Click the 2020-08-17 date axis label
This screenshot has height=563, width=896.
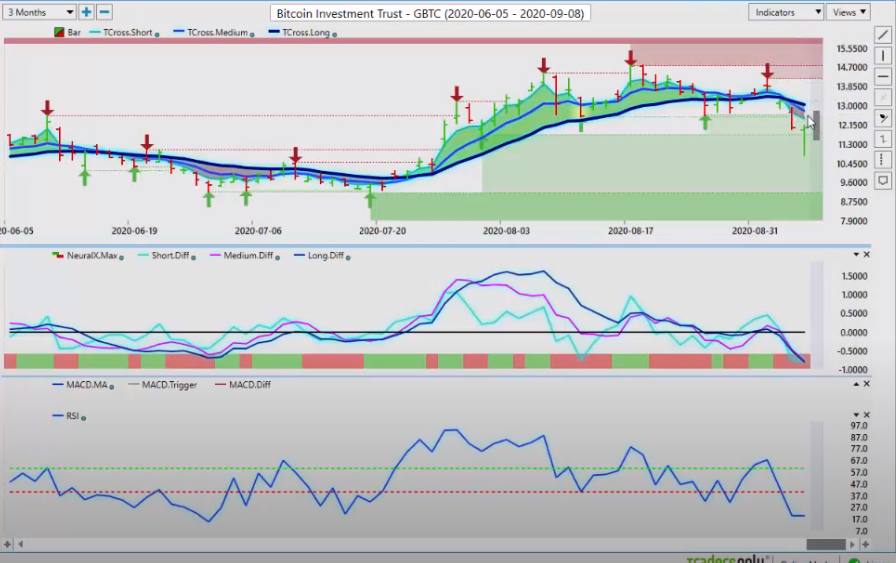click(x=630, y=231)
